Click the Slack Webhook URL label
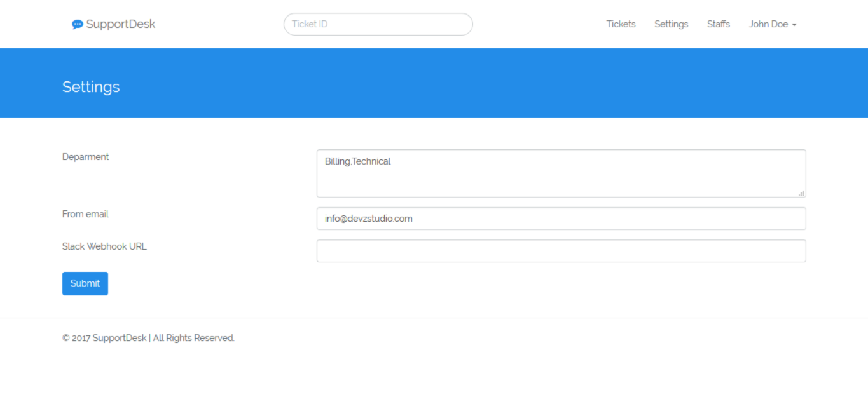The width and height of the screenshot is (868, 418). [x=104, y=246]
